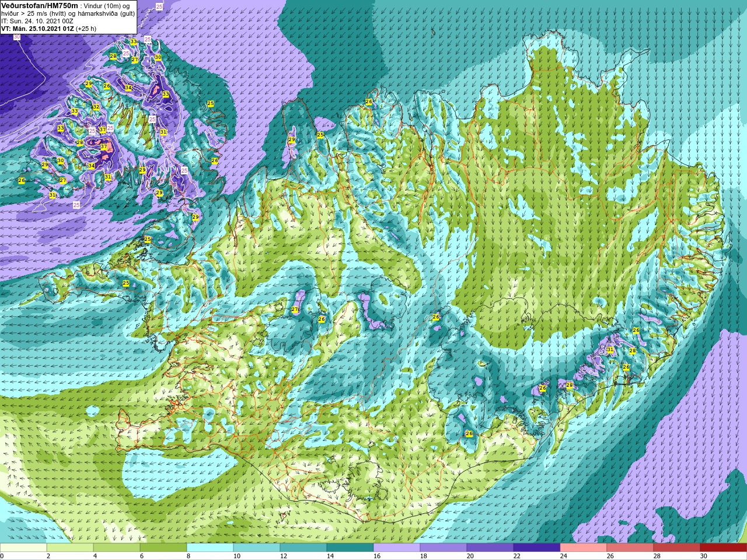The width and height of the screenshot is (747, 560).
Task: Click the legend tick label '24'
Action: pos(563,556)
